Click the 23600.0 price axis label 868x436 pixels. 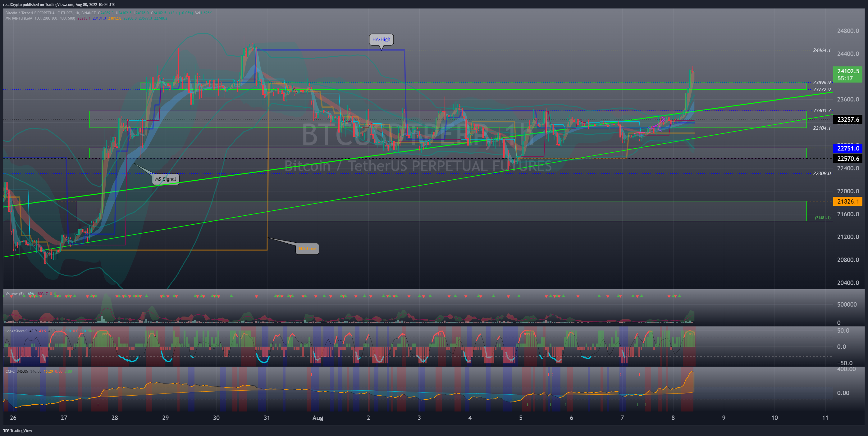click(848, 99)
